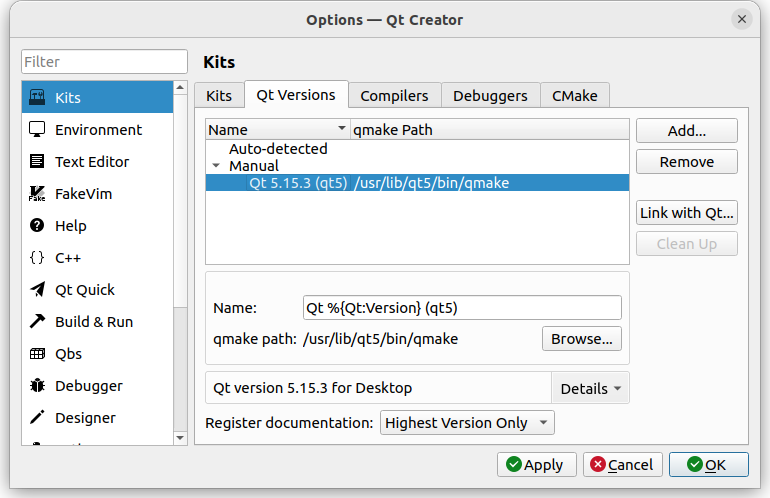Collapse the Manual tree group
The height and width of the screenshot is (498, 770).
(x=216, y=166)
